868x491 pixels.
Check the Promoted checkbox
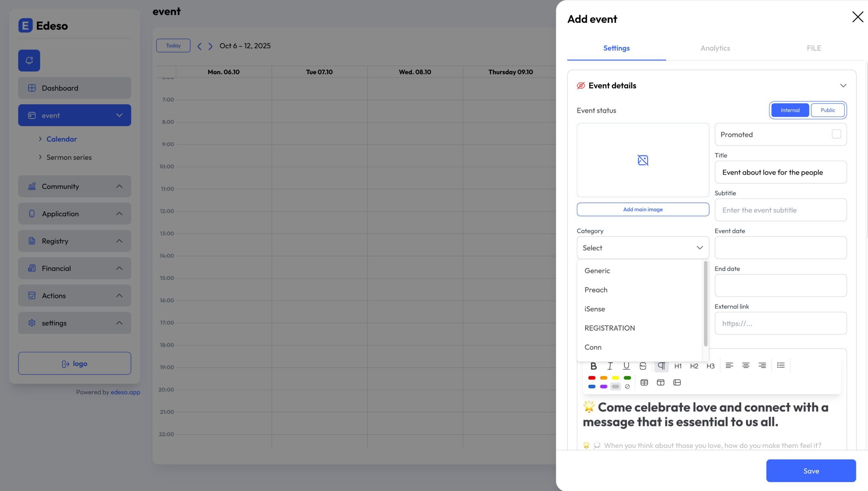(836, 134)
